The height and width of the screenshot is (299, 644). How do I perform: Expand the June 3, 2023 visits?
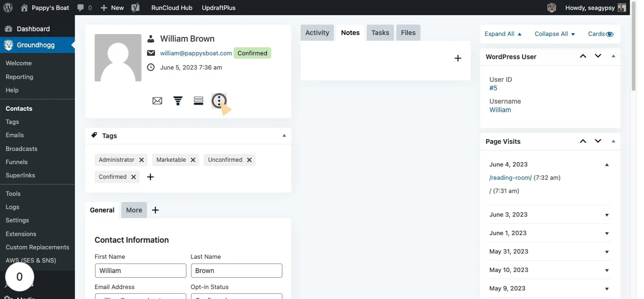coord(607,215)
